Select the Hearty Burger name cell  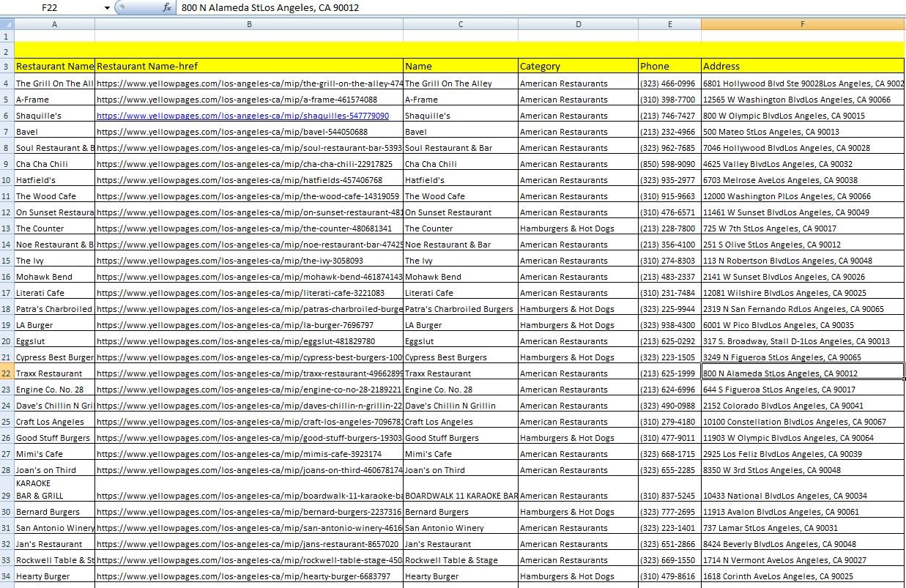point(460,576)
